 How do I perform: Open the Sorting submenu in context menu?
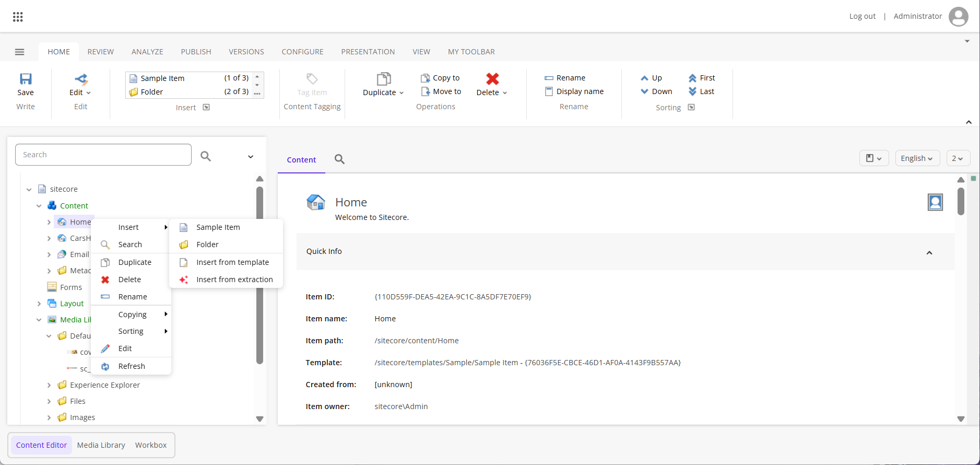coord(131,331)
